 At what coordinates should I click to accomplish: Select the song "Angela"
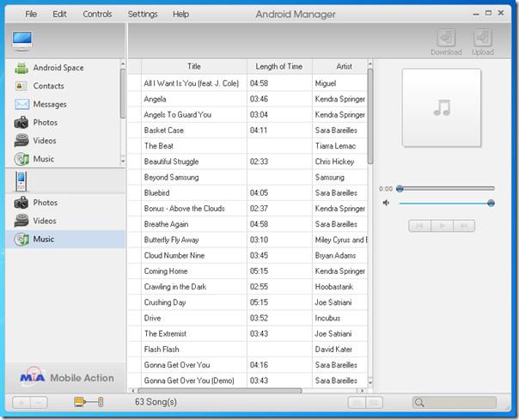tap(155, 99)
